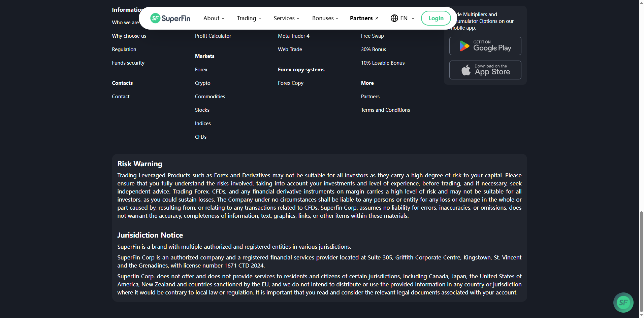Viewport: 644px width, 318px height.
Task: Click the SuperFin logo in the navbar
Action: point(170,18)
